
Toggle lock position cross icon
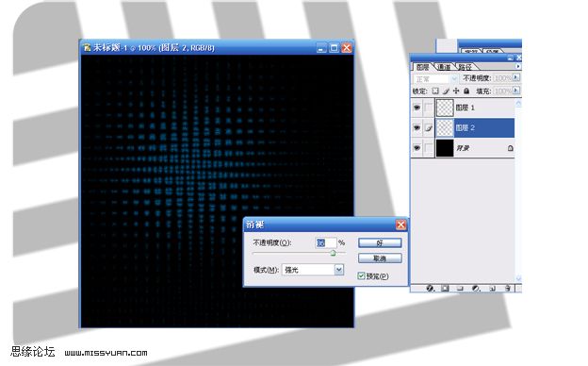click(456, 91)
